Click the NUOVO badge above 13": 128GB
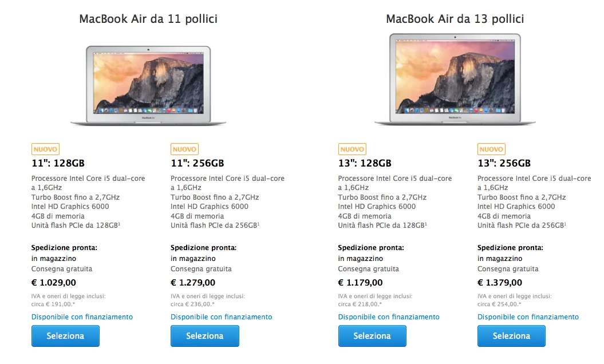604x364 pixels. coord(352,149)
